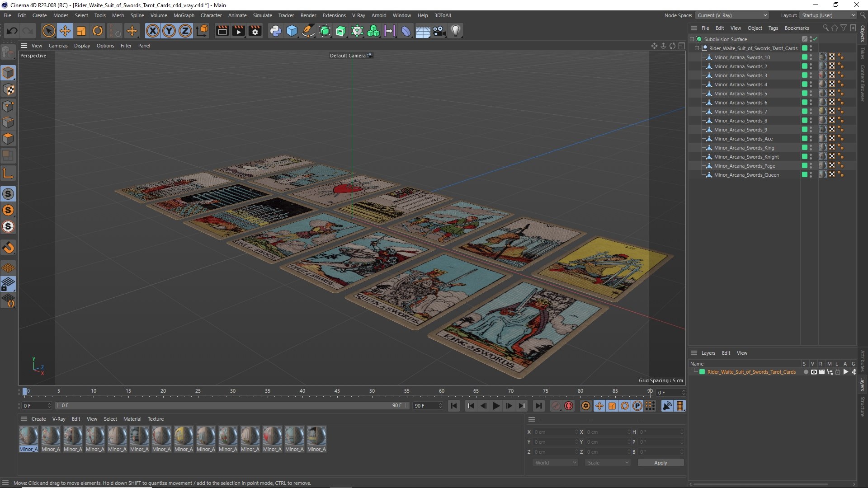The image size is (868, 488).
Task: Click Render to Picture Viewer icon
Action: (x=238, y=31)
